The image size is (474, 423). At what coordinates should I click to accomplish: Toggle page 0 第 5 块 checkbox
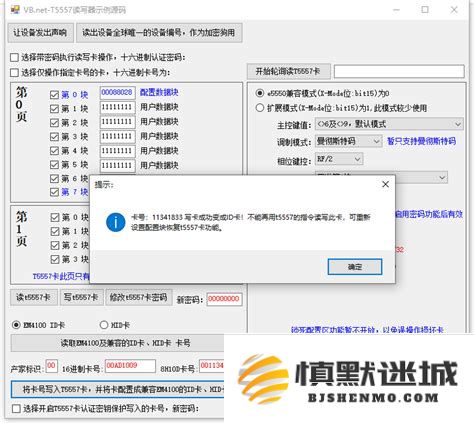click(54, 165)
